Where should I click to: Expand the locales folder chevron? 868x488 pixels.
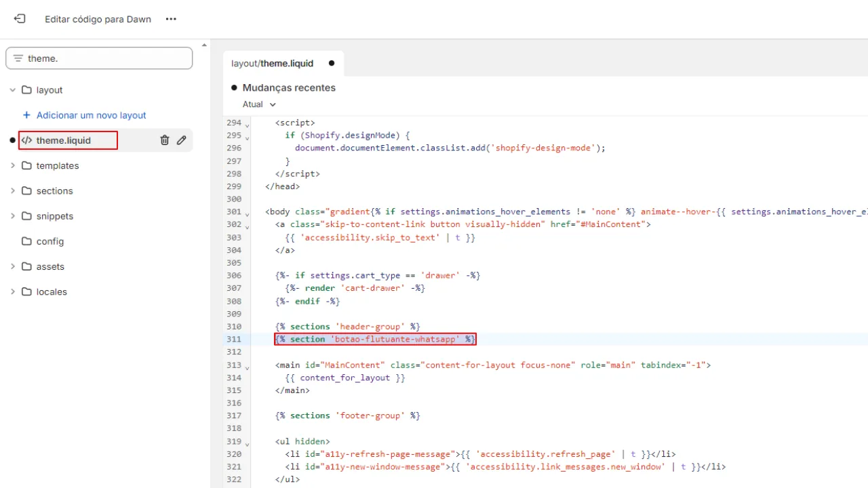(x=12, y=291)
